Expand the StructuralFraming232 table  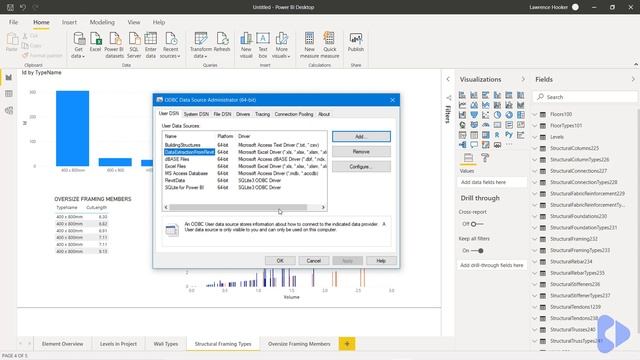point(535,239)
